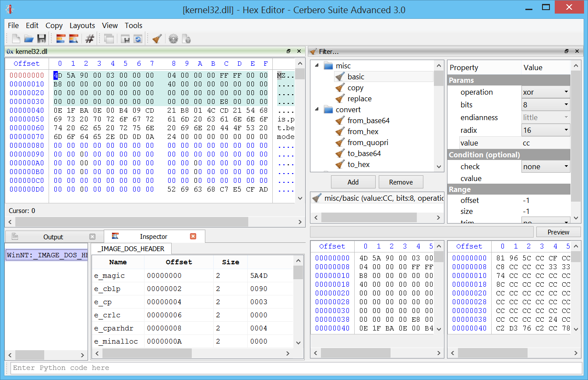Click the Preview button
Viewport: 588px width, 380px height.
coord(558,232)
